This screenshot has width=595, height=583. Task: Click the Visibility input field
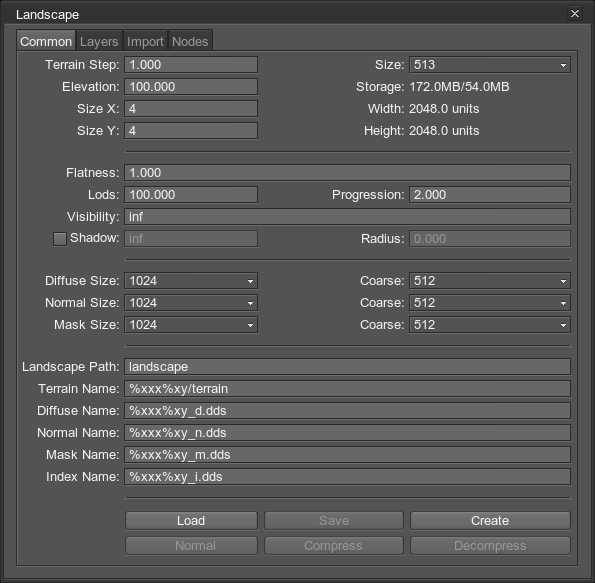[347, 217]
